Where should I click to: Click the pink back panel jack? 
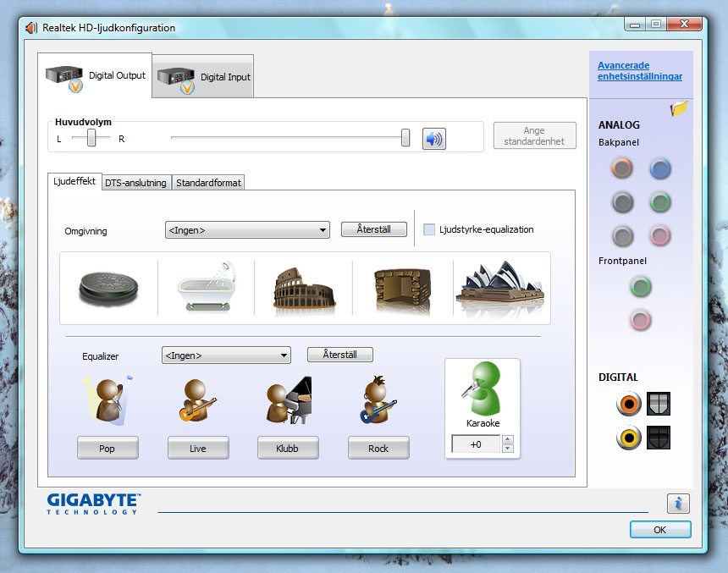pyautogui.click(x=659, y=236)
